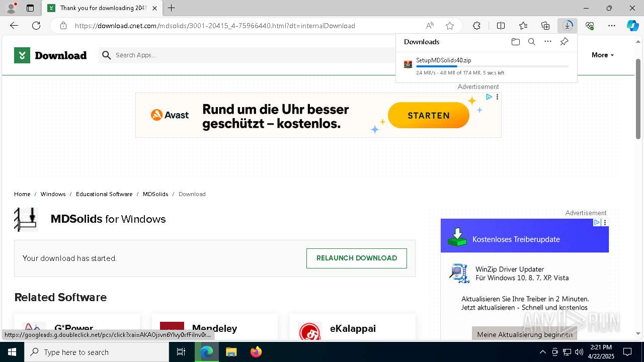Click the CNET Download logo
Image resolution: width=644 pixels, height=362 pixels.
pyautogui.click(x=50, y=55)
